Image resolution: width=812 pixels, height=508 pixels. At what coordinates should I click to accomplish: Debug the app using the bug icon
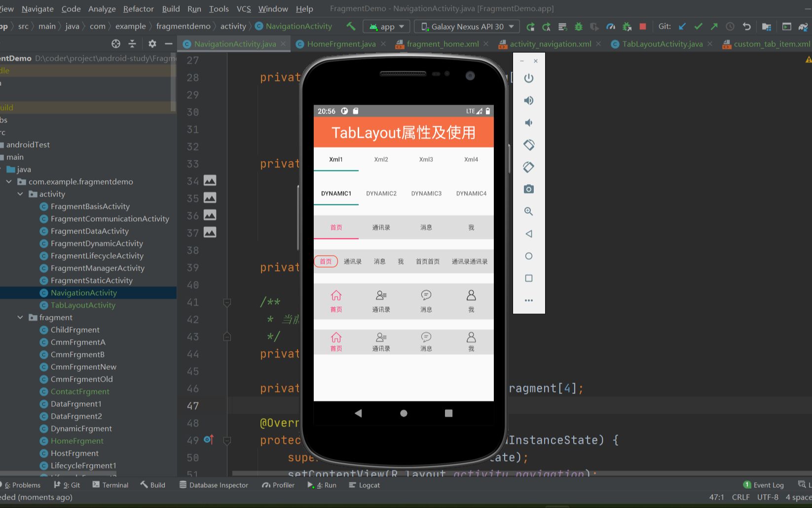(x=578, y=26)
